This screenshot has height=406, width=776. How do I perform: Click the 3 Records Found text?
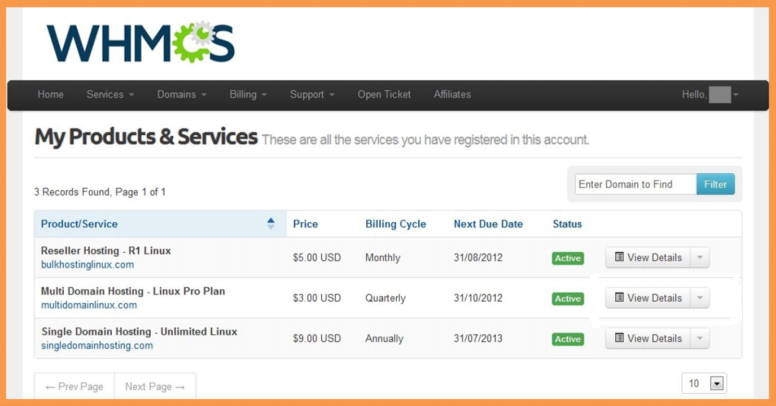99,192
